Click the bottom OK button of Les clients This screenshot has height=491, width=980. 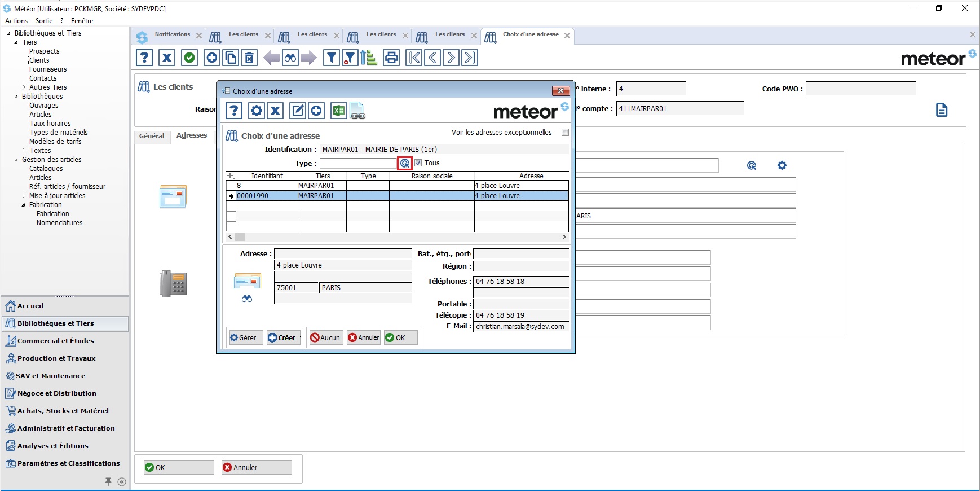tap(179, 467)
